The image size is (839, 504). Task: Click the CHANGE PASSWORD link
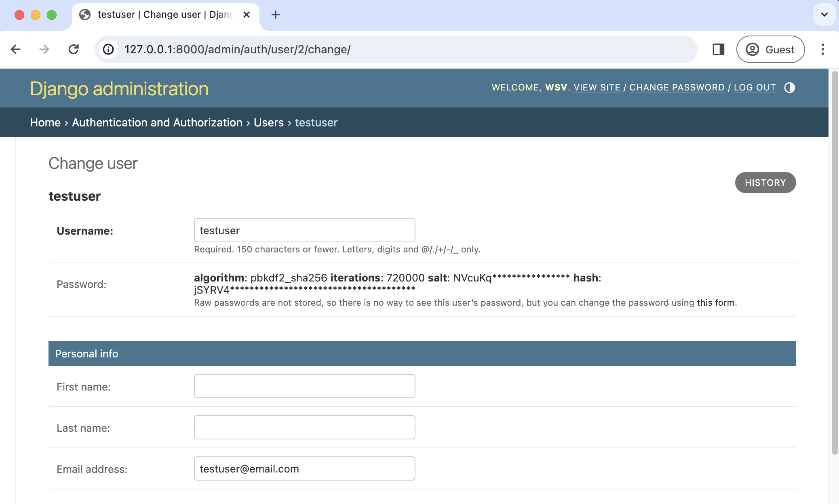(x=677, y=87)
